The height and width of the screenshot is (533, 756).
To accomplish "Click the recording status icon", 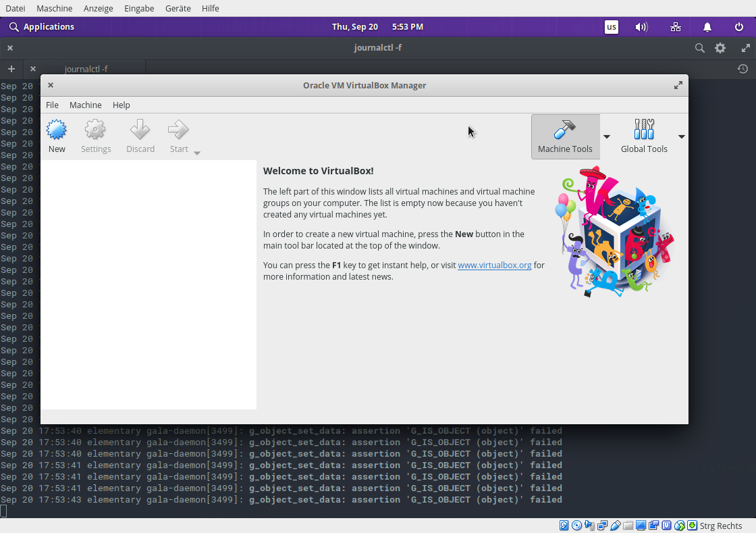I will 654,526.
